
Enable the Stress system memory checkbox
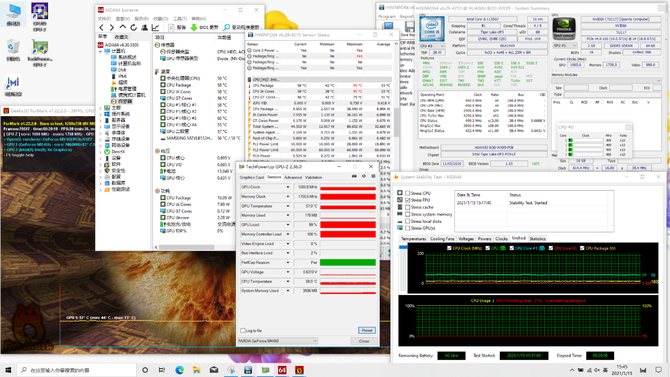point(408,214)
